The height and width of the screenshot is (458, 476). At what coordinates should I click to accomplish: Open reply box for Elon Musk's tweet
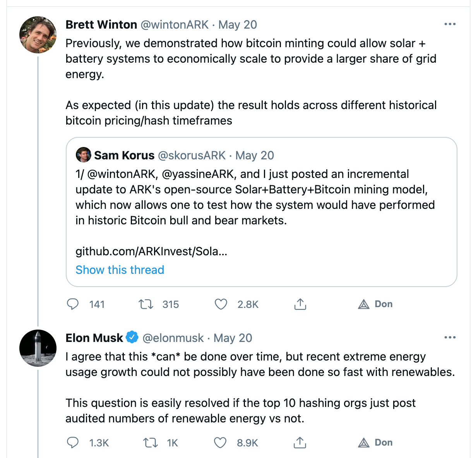[73, 443]
